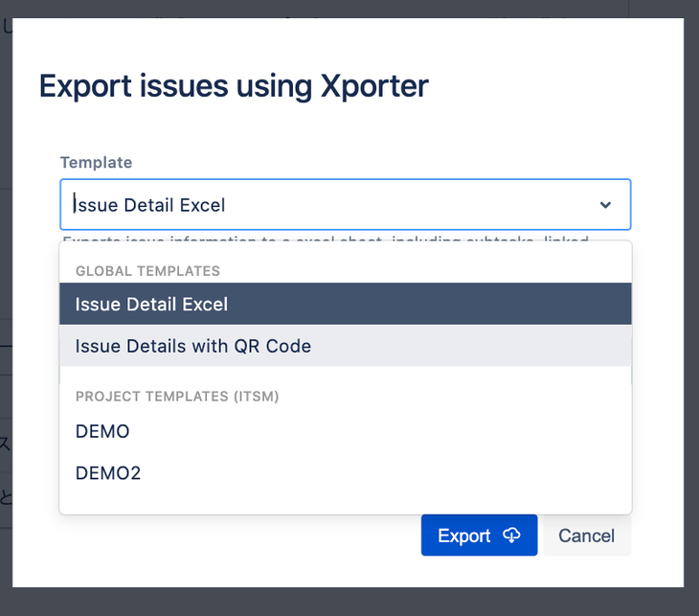This screenshot has height=616, width=699.
Task: Focus the Template combo box text field
Action: 326,205
